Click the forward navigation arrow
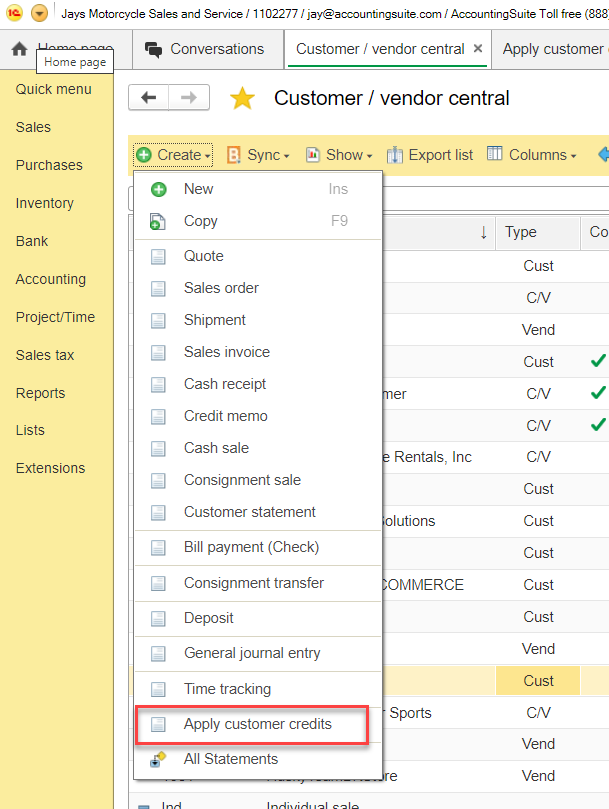Image resolution: width=609 pixels, height=809 pixels. coord(189,97)
